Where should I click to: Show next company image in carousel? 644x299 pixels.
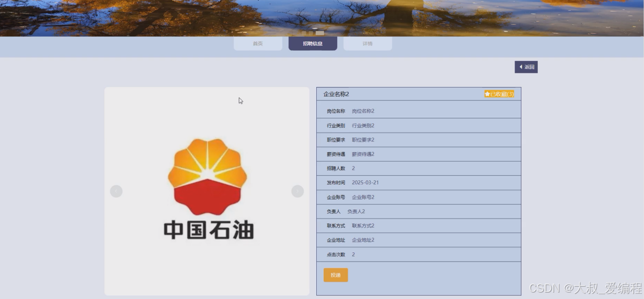click(x=297, y=191)
